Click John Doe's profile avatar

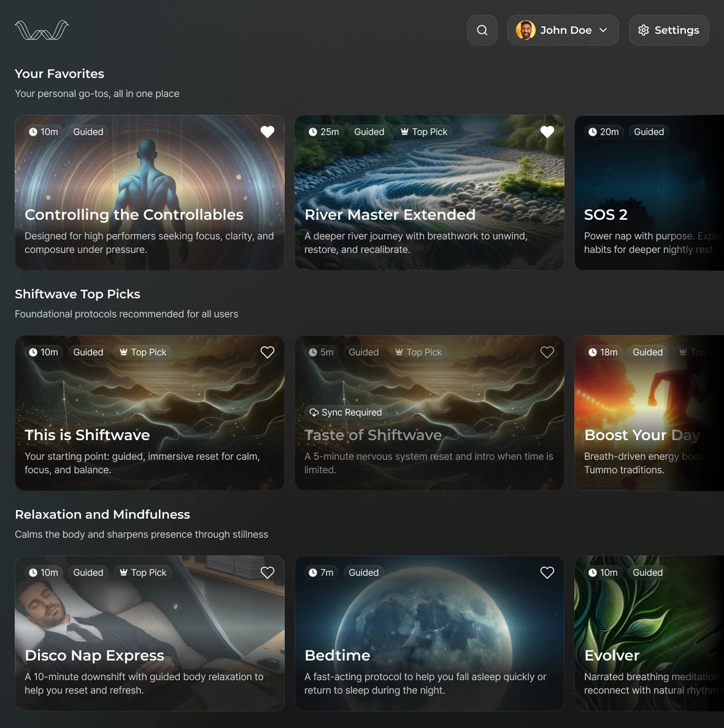click(525, 30)
